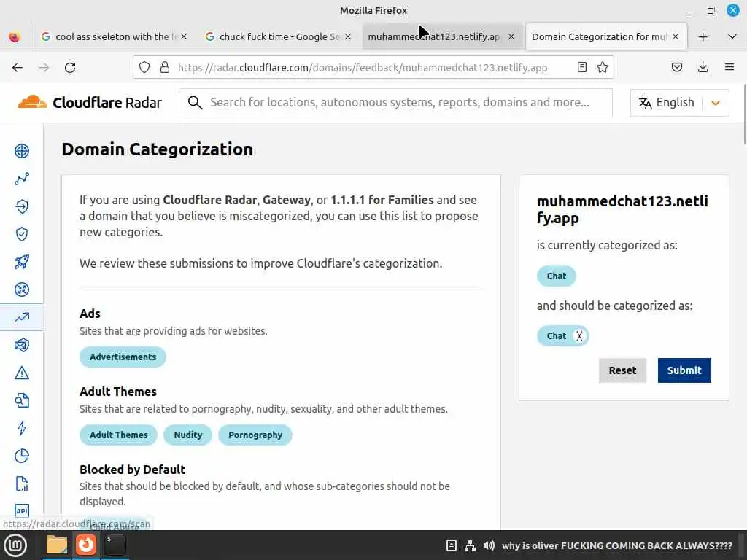This screenshot has height=560, width=747.
Task: Open a new tab with plus button
Action: click(x=703, y=36)
